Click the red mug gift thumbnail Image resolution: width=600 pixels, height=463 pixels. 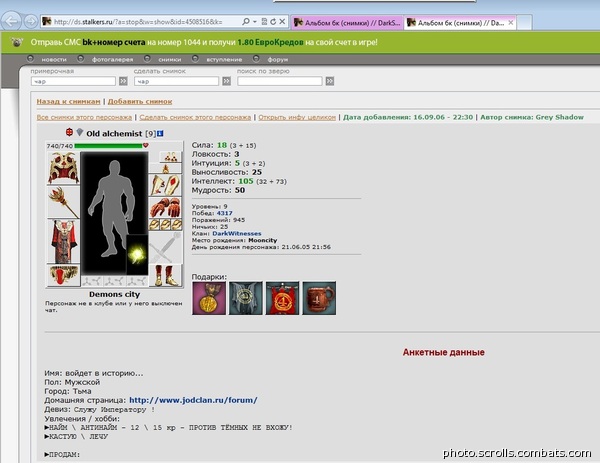[319, 298]
